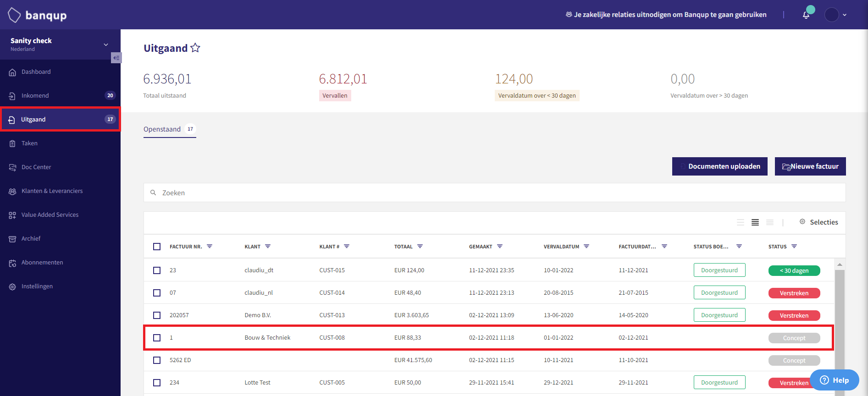Click the Value Added Services icon
868x396 pixels.
[12, 215]
